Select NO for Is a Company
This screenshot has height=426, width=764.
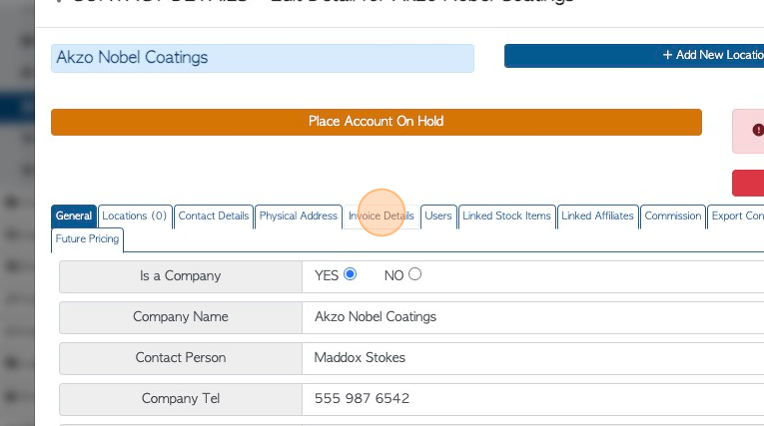click(415, 274)
